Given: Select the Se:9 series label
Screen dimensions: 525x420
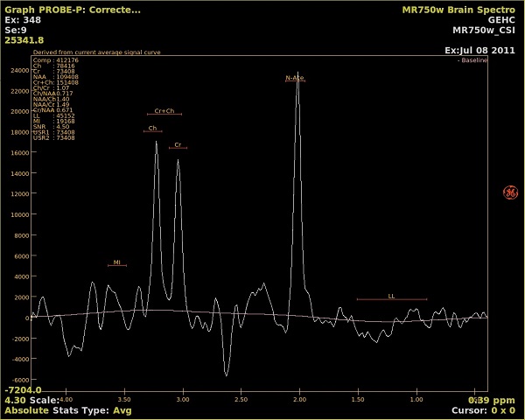Looking at the screenshot, I should click(17, 30).
